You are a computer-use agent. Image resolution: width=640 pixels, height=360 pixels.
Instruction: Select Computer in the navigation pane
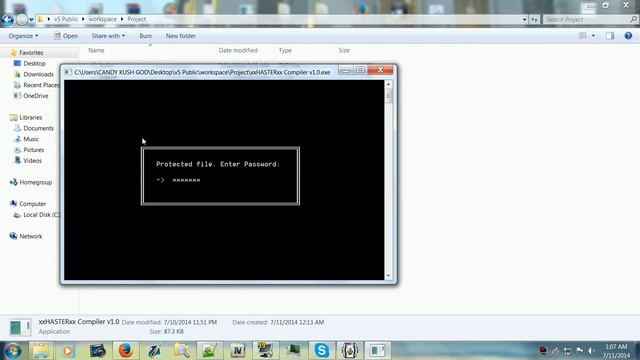(28, 204)
